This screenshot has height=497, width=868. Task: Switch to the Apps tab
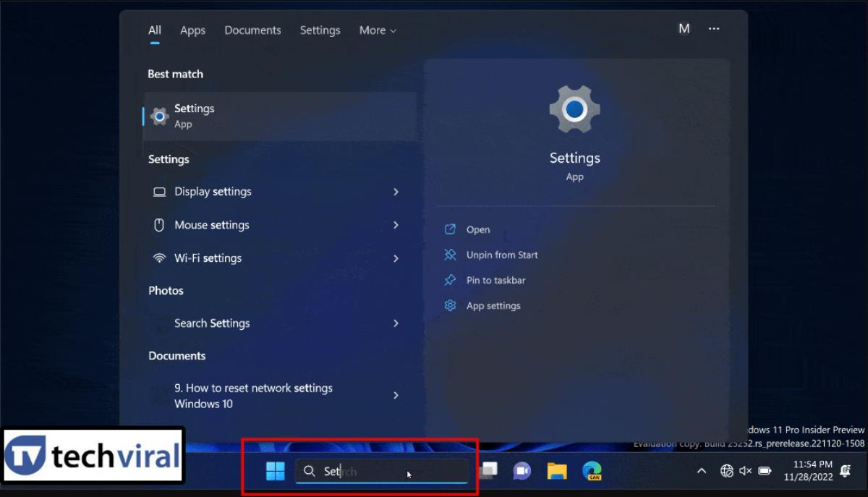[x=192, y=30]
